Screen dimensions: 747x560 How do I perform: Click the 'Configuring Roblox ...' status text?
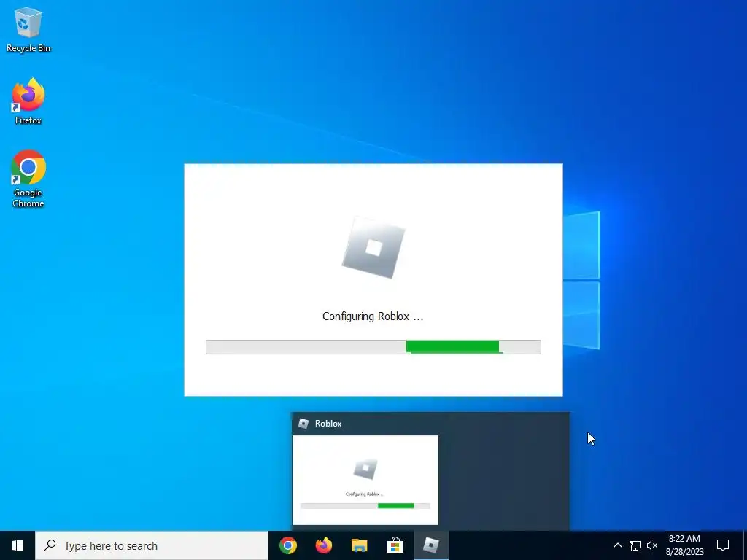[373, 316]
